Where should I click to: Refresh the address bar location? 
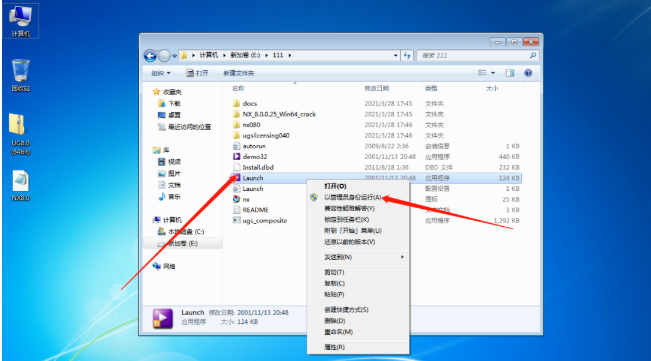tap(407, 56)
